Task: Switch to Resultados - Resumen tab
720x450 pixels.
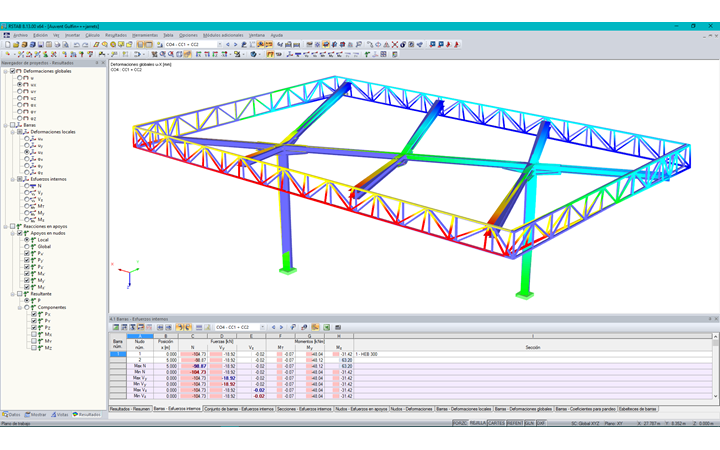Action: pos(130,409)
